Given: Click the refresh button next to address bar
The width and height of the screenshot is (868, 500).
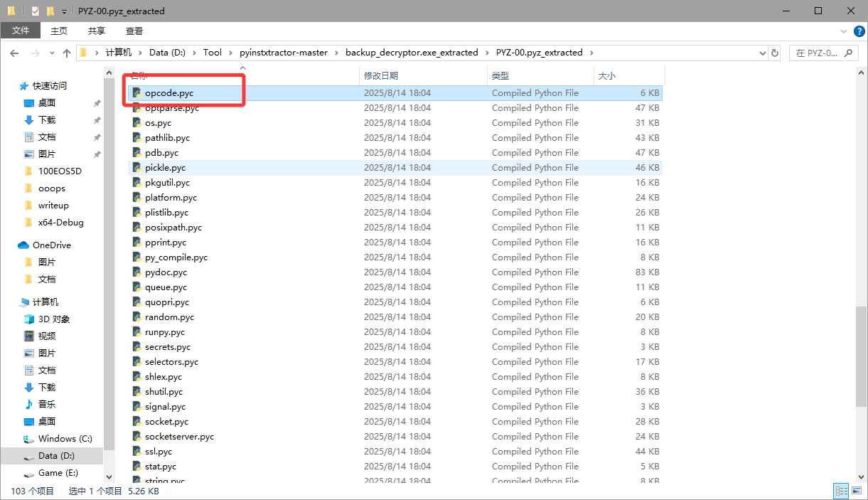Looking at the screenshot, I should (x=775, y=53).
